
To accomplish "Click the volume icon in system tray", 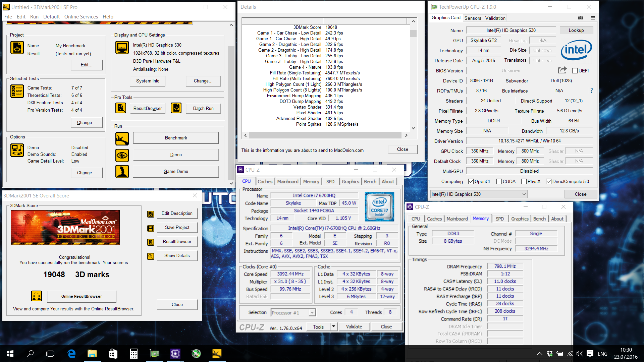I will (580, 354).
